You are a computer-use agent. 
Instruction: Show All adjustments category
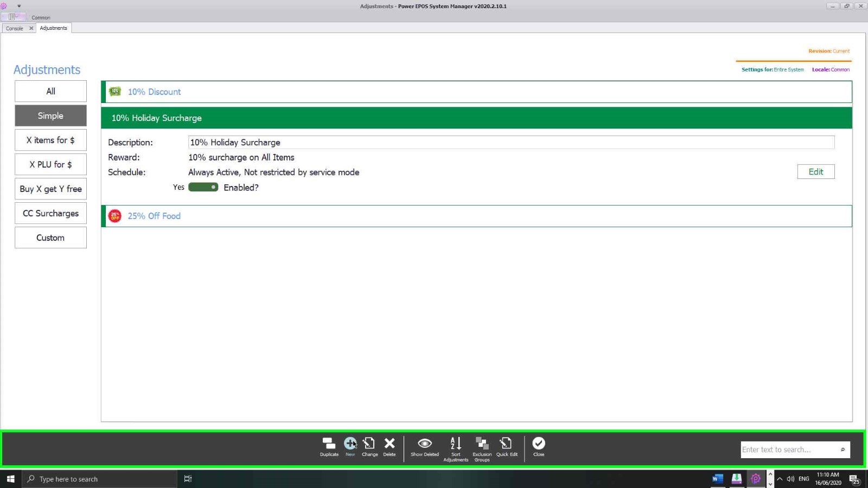(50, 91)
